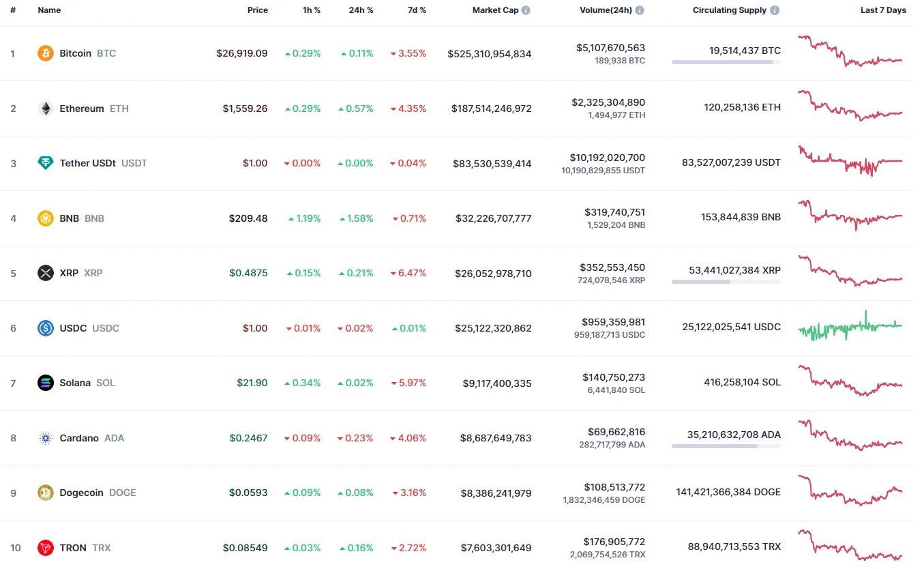Open the Market Cap info tooltip icon
Screen dimensions: 924x569
point(526,10)
